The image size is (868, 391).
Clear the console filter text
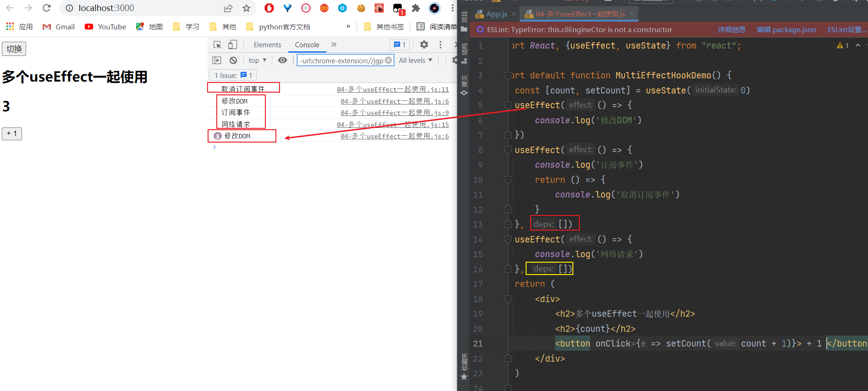(x=389, y=60)
